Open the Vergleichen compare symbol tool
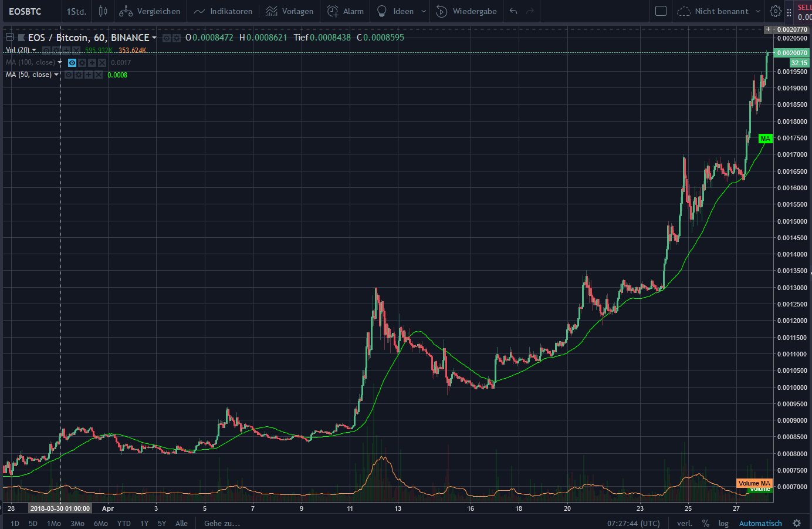 (x=150, y=11)
